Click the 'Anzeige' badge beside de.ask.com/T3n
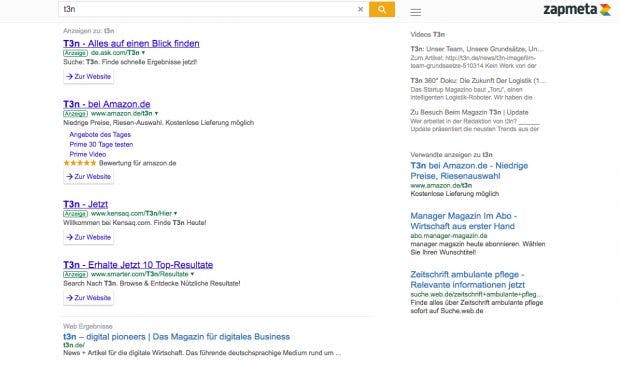620x365 pixels. 75,53
